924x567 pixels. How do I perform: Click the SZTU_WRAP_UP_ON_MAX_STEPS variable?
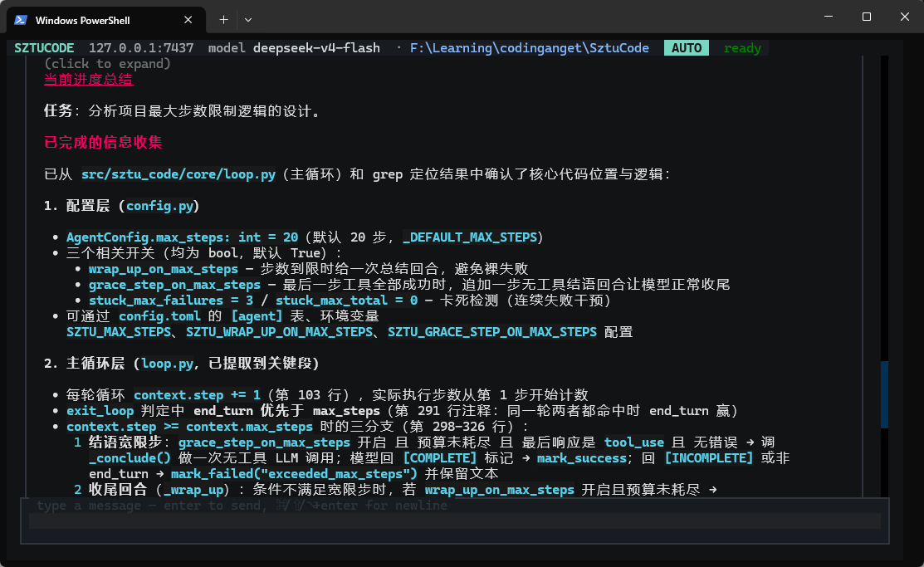279,332
